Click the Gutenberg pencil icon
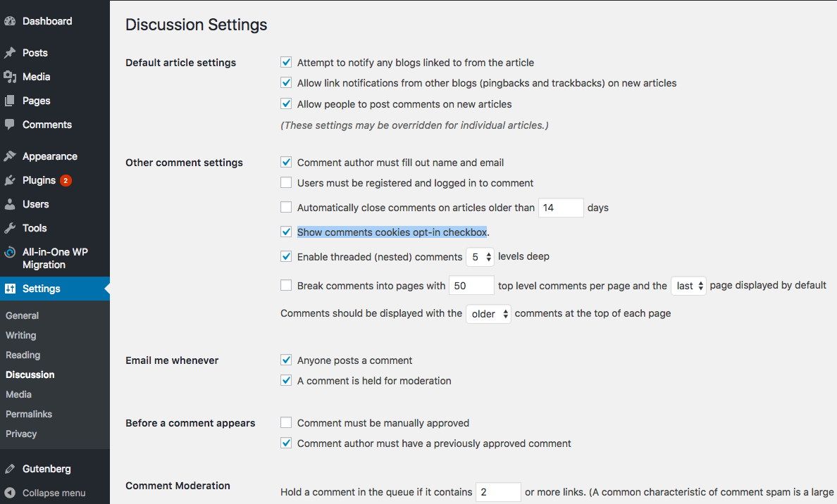Viewport: 837px width, 504px height. (10, 469)
